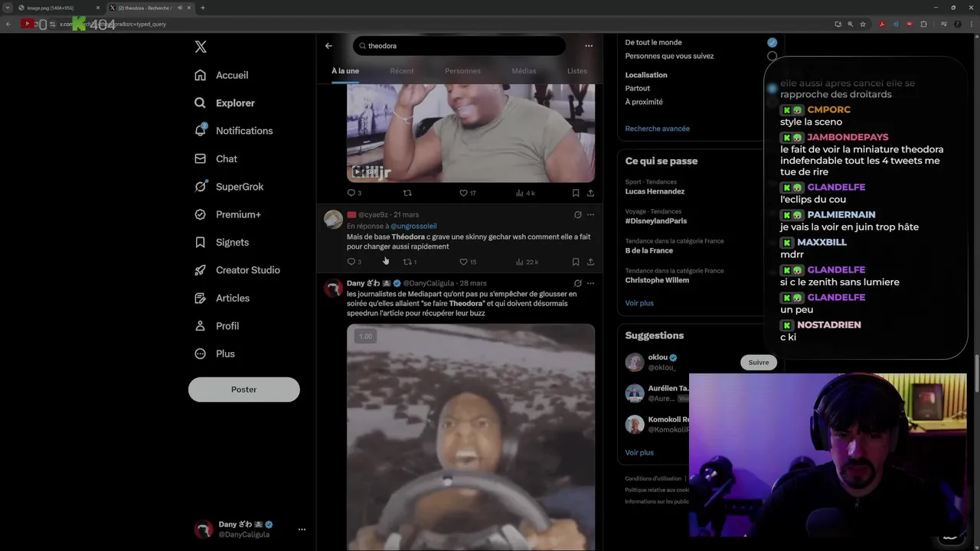Click the Articles icon in sidebar
Image resolution: width=980 pixels, height=551 pixels.
point(201,298)
